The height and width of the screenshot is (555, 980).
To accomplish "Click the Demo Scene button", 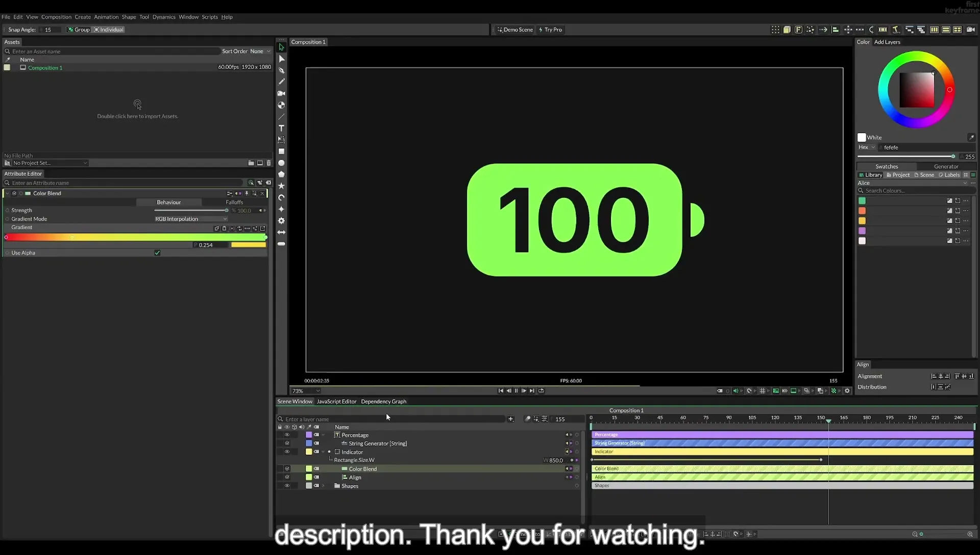I will tap(515, 30).
